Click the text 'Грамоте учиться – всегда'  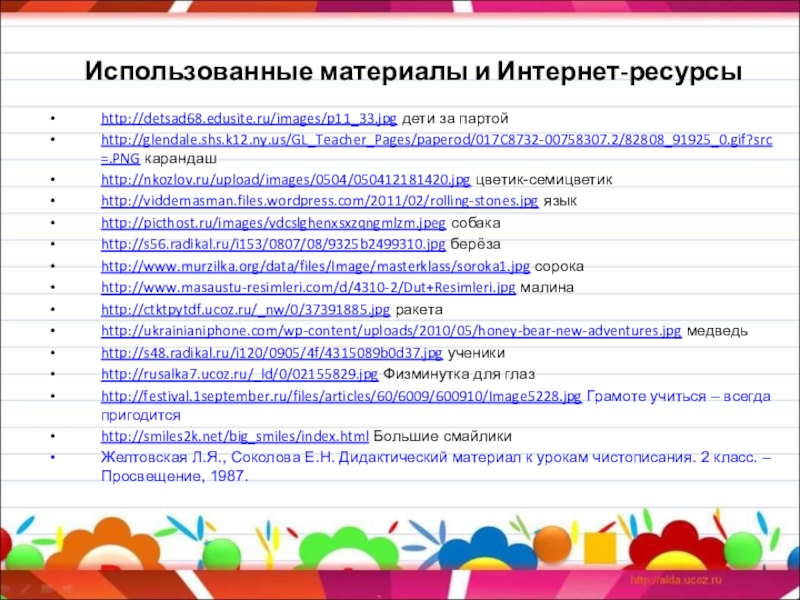coord(679,396)
